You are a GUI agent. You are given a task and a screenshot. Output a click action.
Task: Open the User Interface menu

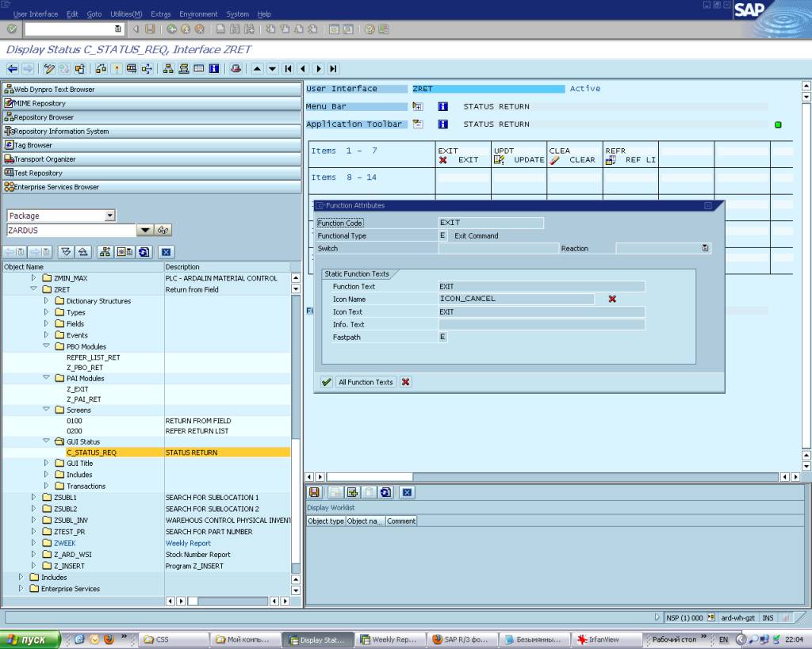point(35,14)
